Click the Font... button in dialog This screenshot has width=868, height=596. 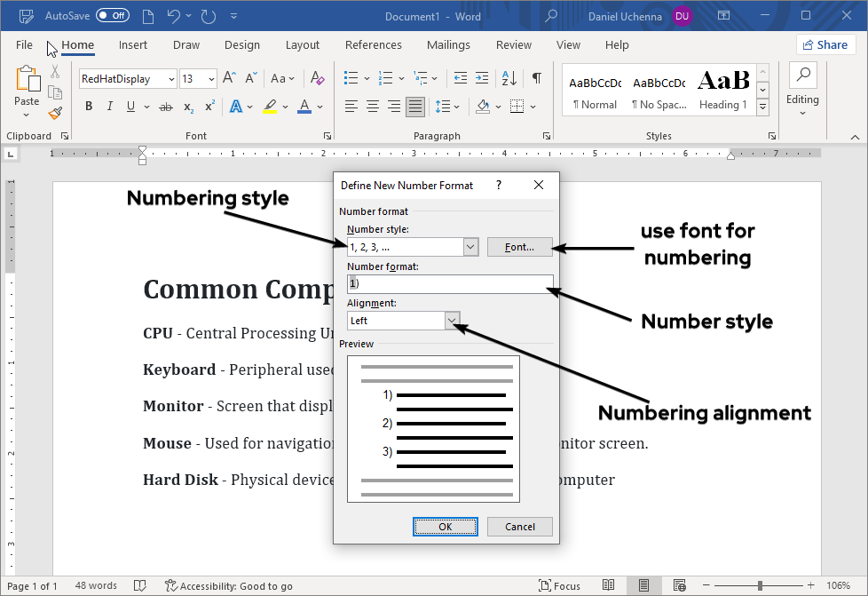[519, 247]
